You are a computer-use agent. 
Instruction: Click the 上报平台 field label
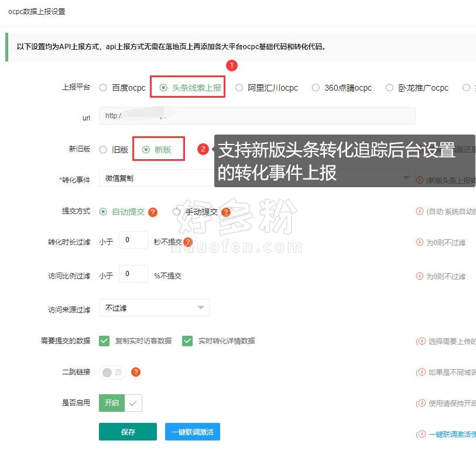coord(76,87)
